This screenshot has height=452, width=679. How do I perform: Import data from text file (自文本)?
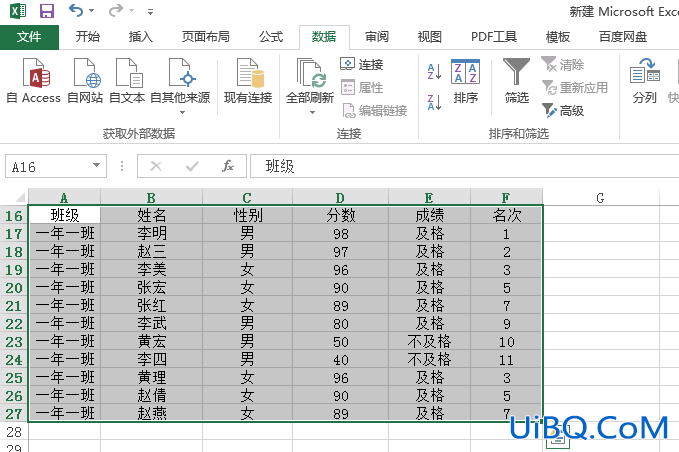(x=127, y=82)
